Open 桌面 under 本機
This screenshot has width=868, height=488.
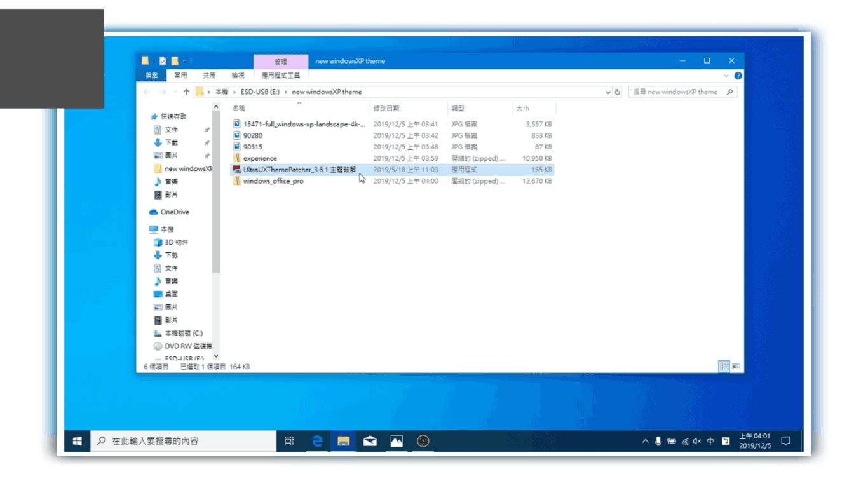coord(166,294)
